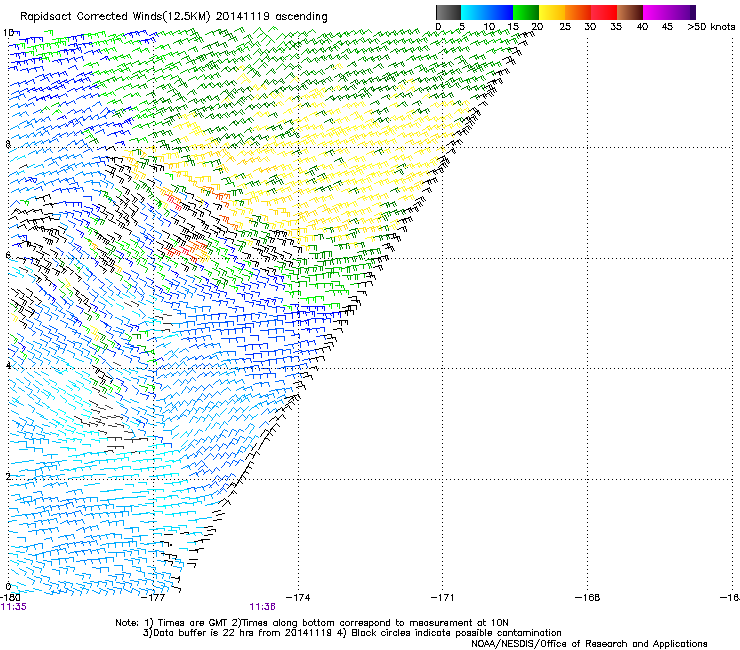
Task: Click the purple time stamp '11:36'
Action: tap(263, 607)
